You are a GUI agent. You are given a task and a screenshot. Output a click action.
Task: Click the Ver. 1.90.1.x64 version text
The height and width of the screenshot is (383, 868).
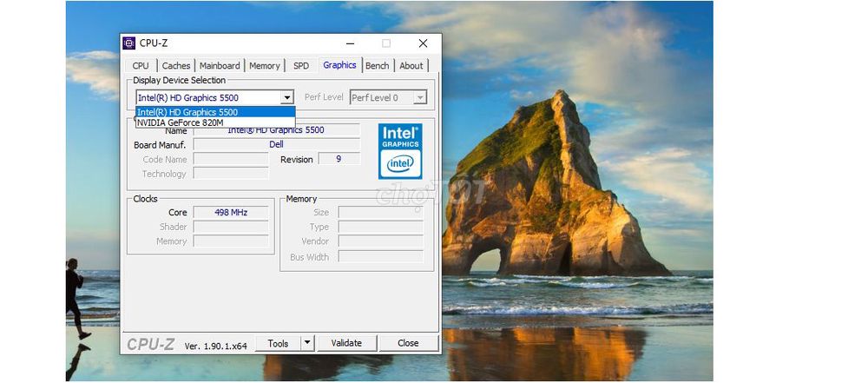(x=216, y=346)
